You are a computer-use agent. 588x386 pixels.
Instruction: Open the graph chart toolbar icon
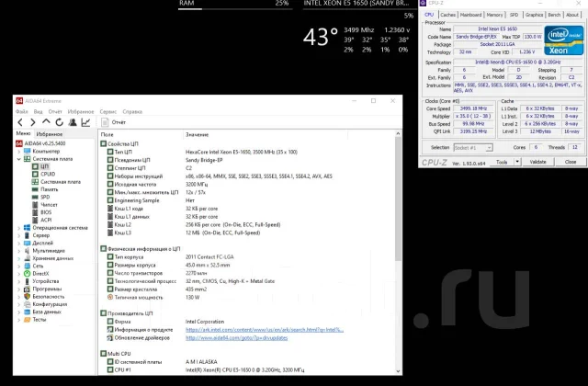(x=85, y=122)
